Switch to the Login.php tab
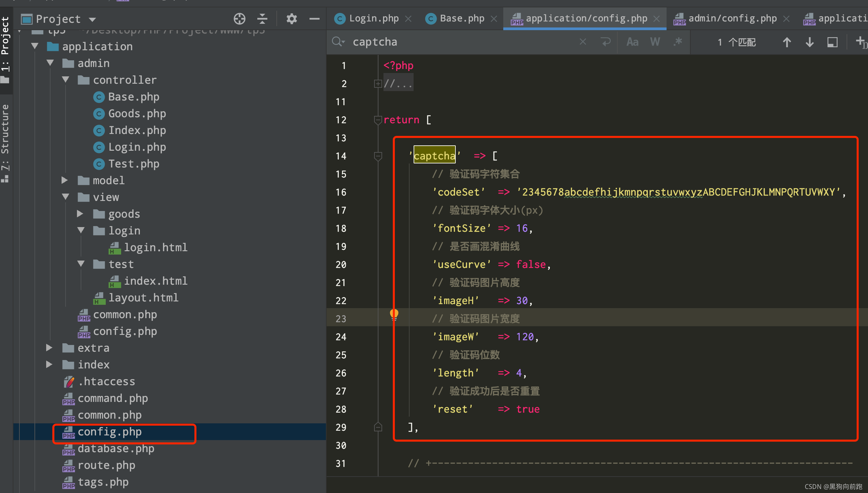The width and height of the screenshot is (868, 493). [x=373, y=18]
